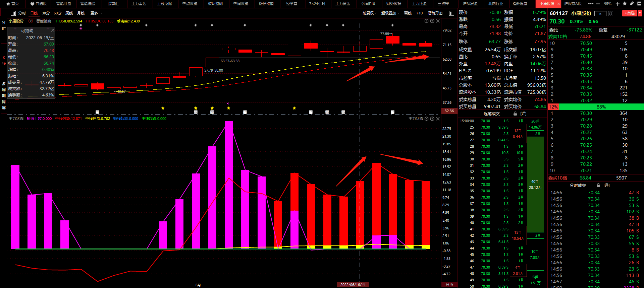Click the 委买10档 header
This screenshot has width=644, height=288.
pos(557,178)
